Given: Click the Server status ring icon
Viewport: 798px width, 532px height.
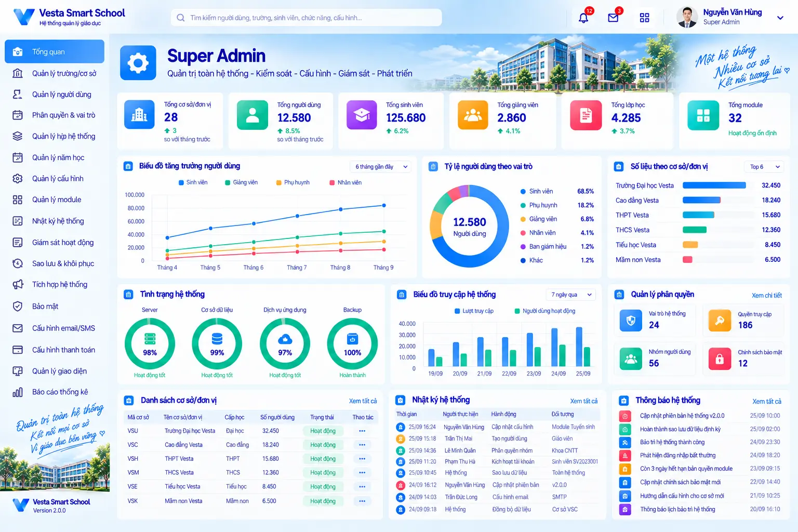Looking at the screenshot, I should click(150, 343).
